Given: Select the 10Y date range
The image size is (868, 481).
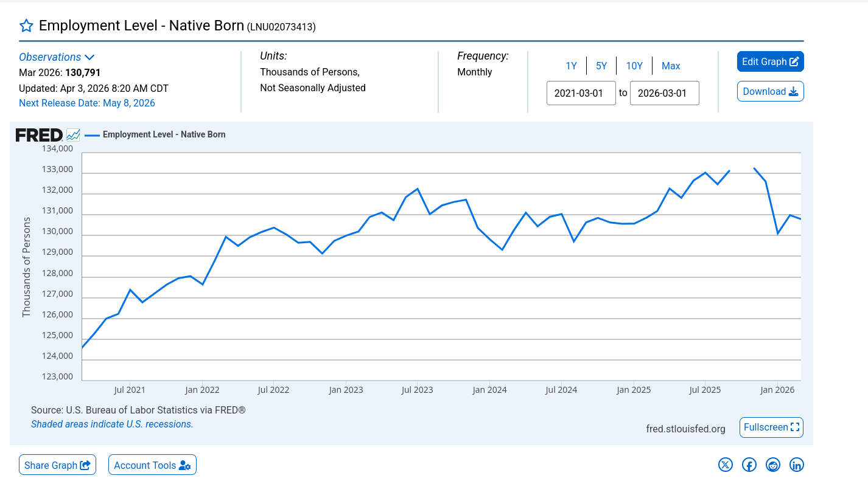Looking at the screenshot, I should pyautogui.click(x=634, y=66).
